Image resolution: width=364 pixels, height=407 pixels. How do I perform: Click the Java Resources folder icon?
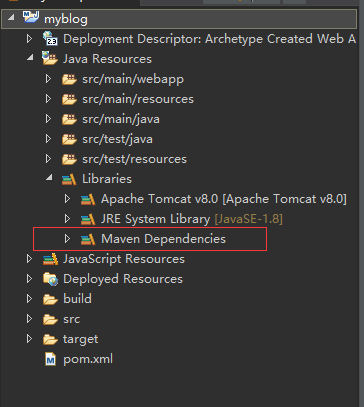(x=50, y=58)
